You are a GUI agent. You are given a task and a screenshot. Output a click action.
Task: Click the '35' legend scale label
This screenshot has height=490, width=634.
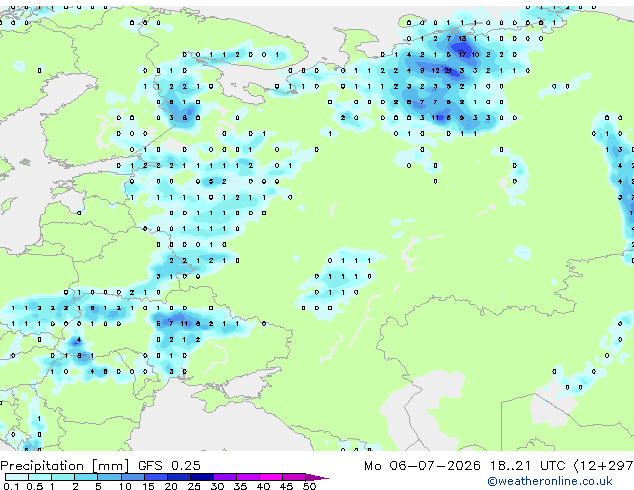(240, 486)
